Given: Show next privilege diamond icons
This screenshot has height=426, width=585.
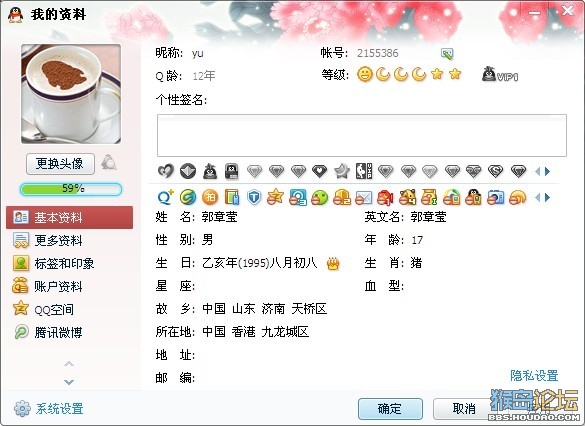Looking at the screenshot, I should (548, 172).
